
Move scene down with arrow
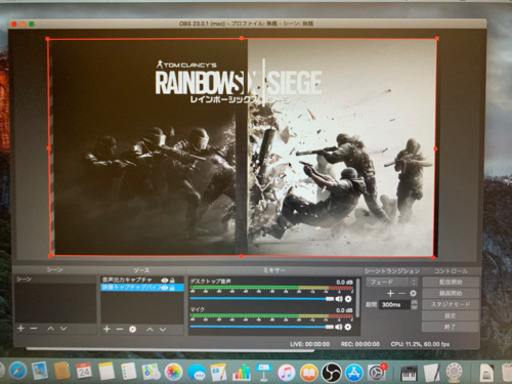pos(63,329)
